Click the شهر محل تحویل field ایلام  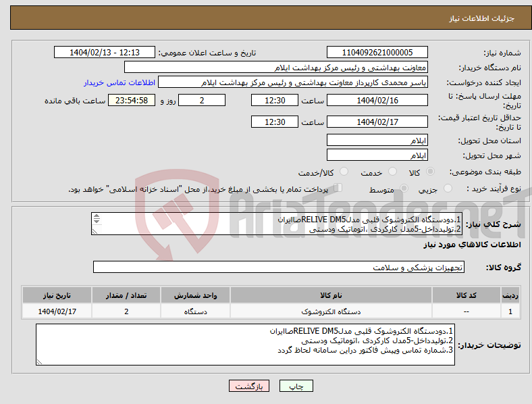[377, 155]
